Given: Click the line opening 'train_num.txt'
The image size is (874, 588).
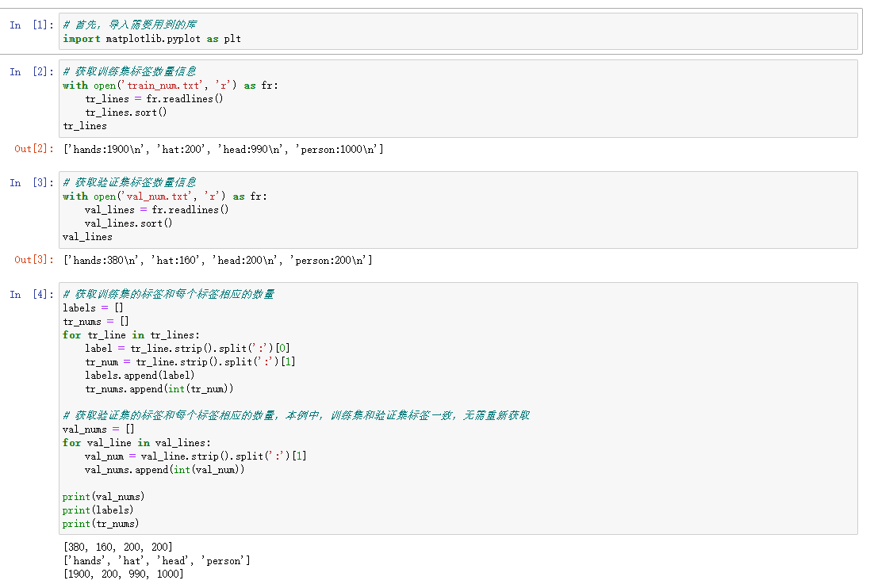Looking at the screenshot, I should click(170, 86).
